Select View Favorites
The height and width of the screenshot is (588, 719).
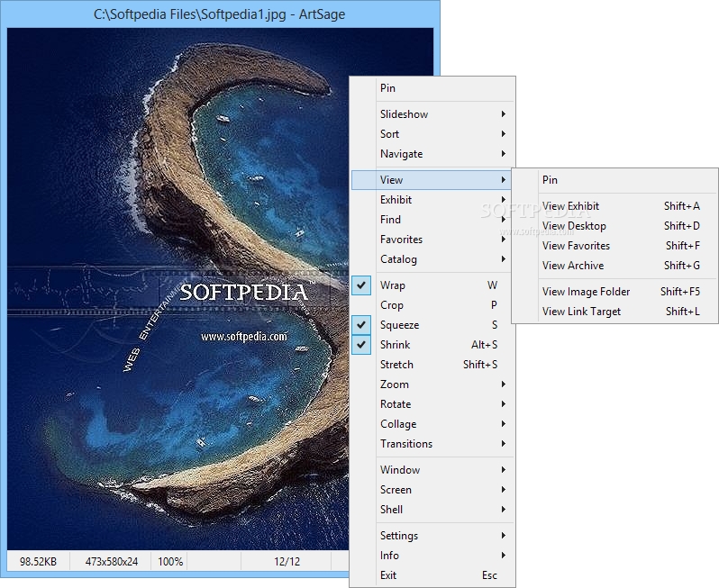click(x=614, y=245)
